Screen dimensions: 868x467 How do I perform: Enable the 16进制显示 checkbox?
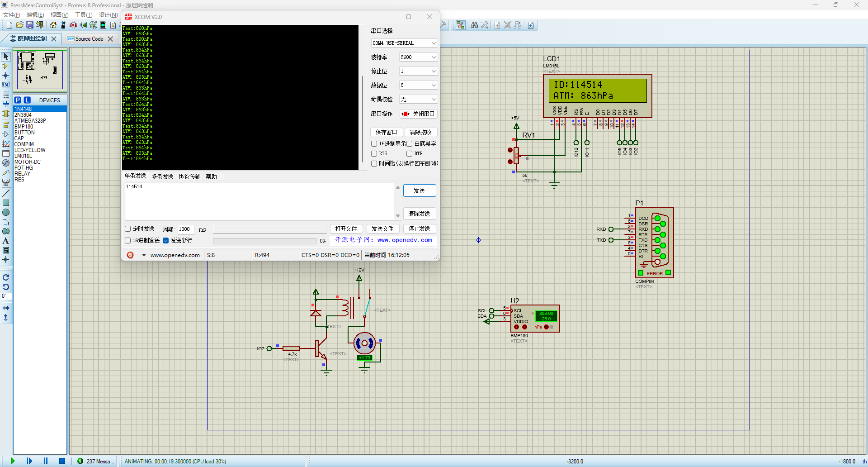click(374, 144)
